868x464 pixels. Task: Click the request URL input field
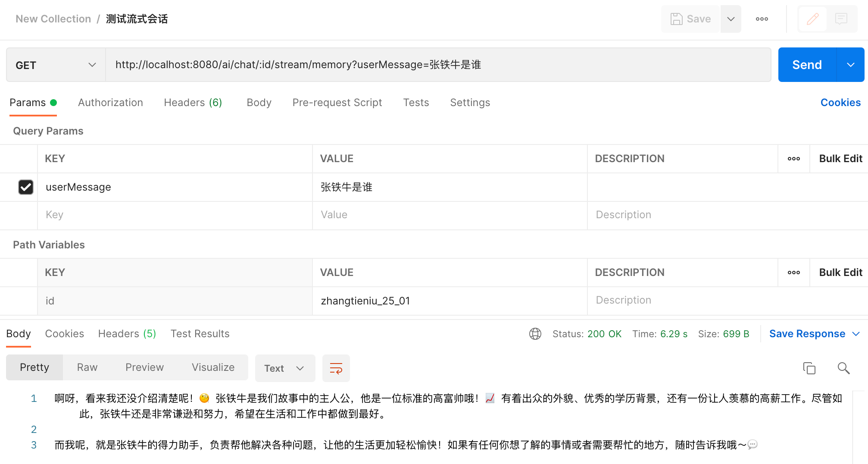point(437,65)
